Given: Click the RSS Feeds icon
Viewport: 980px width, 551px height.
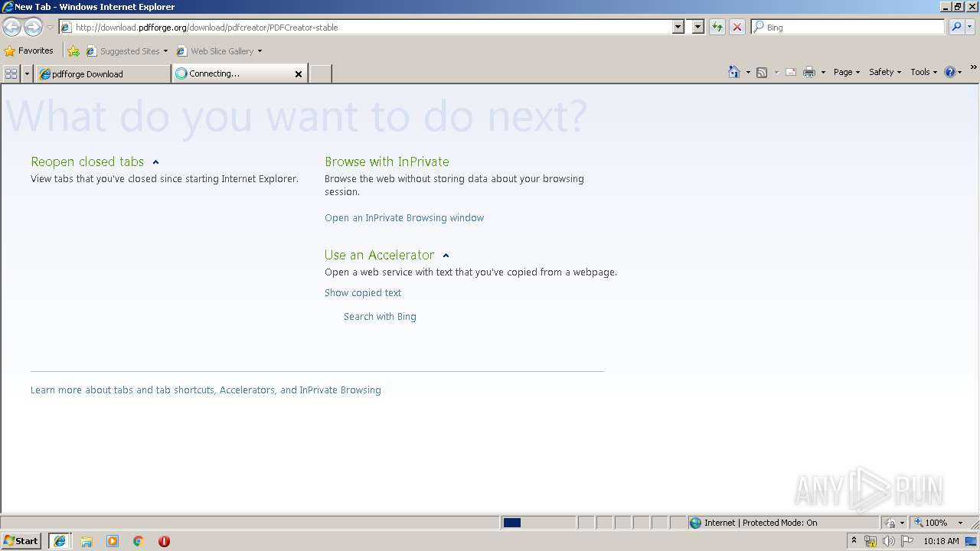Looking at the screenshot, I should [762, 72].
